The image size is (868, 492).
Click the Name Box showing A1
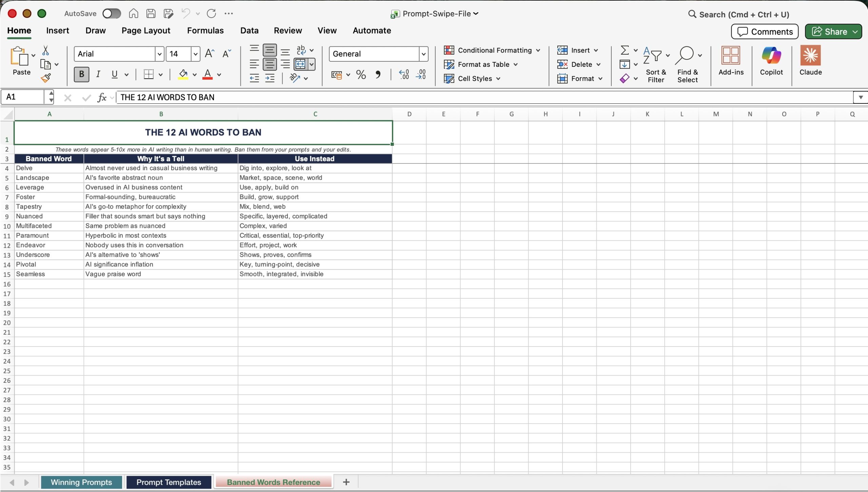click(23, 97)
